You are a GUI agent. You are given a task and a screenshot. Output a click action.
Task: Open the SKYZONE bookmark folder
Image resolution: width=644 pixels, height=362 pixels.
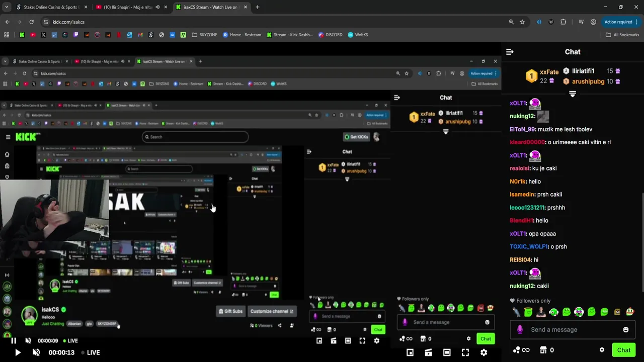[204, 35]
